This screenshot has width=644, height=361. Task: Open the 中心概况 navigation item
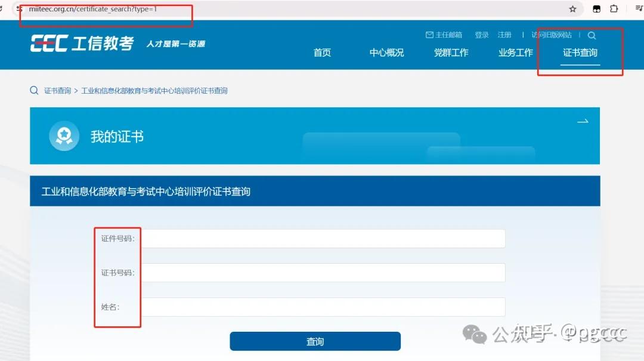click(386, 53)
